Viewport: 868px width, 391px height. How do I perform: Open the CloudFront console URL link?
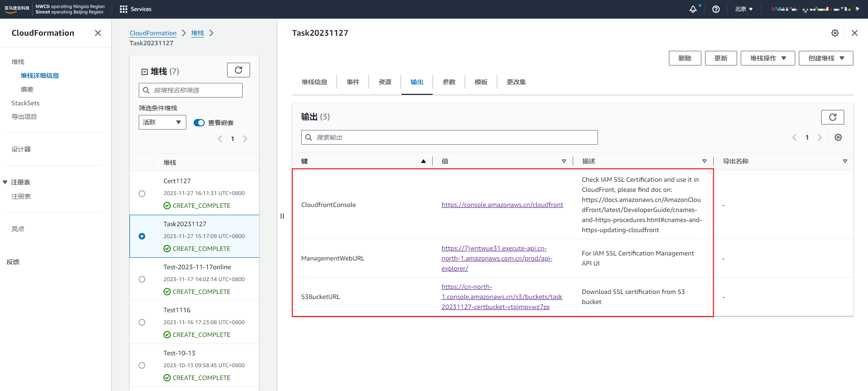click(502, 205)
